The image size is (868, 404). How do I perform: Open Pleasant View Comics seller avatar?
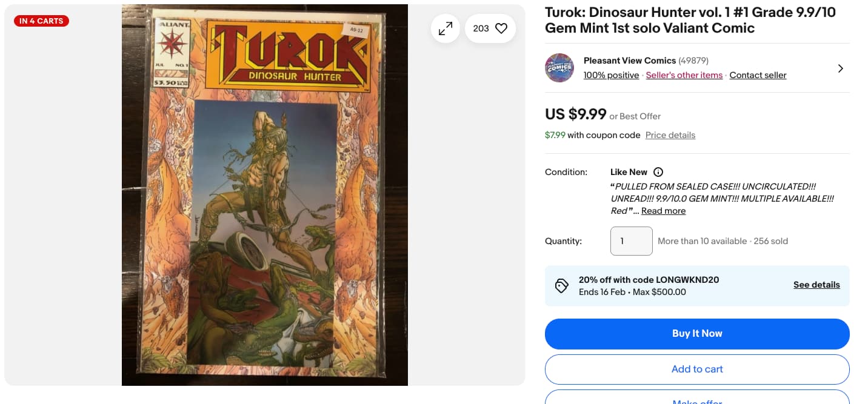(559, 68)
